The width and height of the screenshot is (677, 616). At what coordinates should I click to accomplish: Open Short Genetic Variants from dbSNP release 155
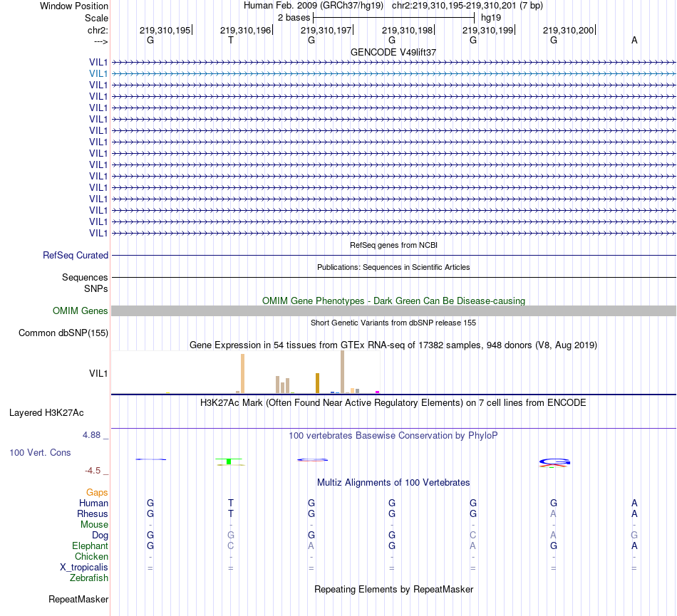(x=393, y=323)
